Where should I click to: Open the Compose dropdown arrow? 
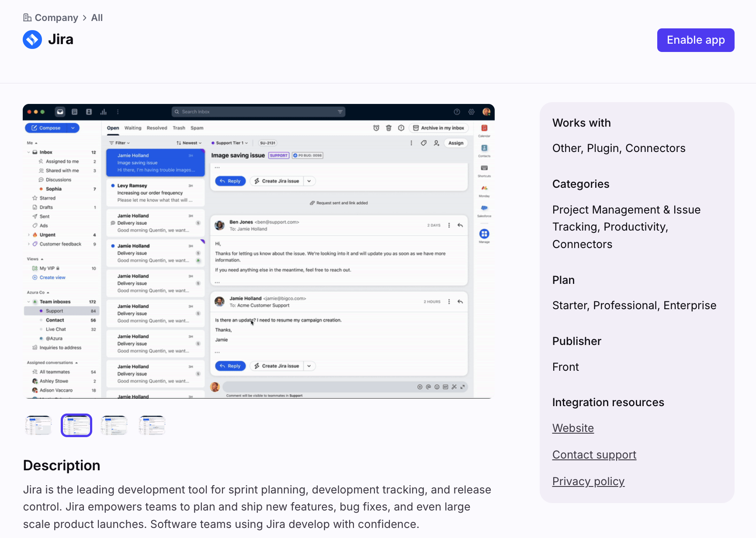click(73, 128)
